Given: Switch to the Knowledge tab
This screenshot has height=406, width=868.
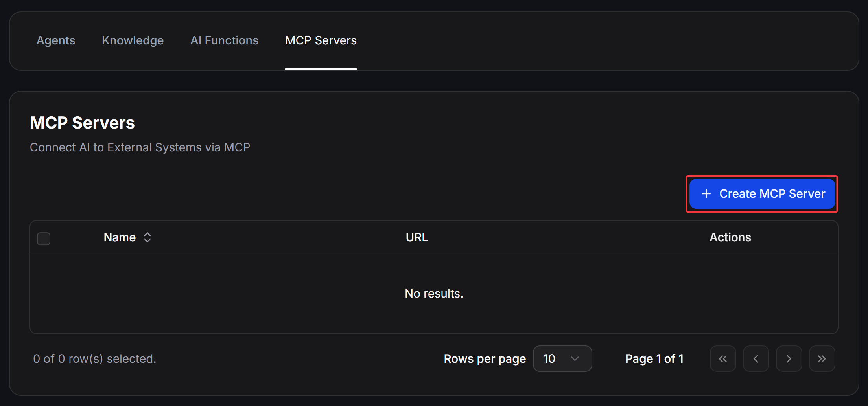Looking at the screenshot, I should [133, 40].
